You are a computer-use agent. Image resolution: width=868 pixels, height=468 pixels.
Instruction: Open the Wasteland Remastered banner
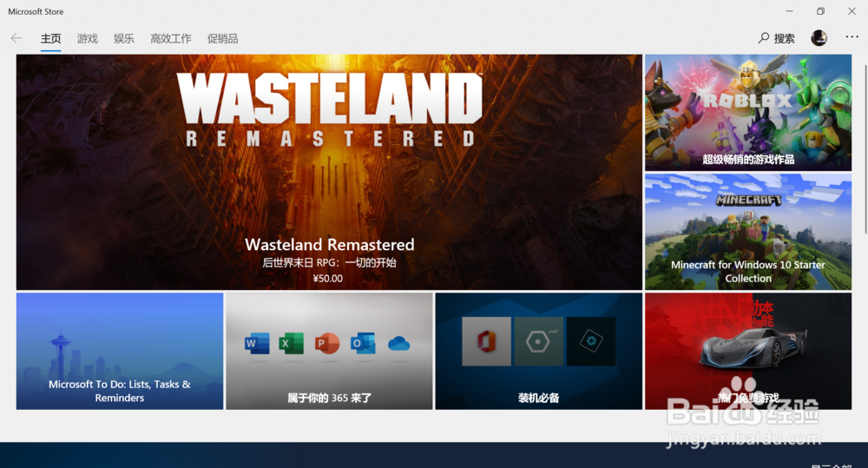(x=329, y=172)
